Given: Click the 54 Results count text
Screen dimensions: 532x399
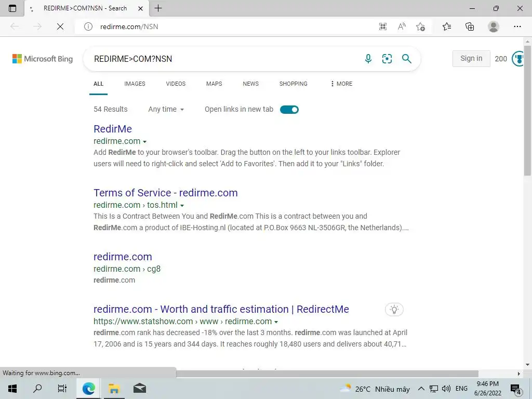Looking at the screenshot, I should [x=111, y=109].
